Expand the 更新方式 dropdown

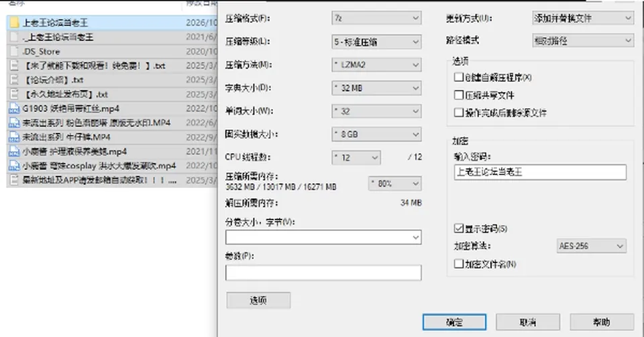[583, 18]
